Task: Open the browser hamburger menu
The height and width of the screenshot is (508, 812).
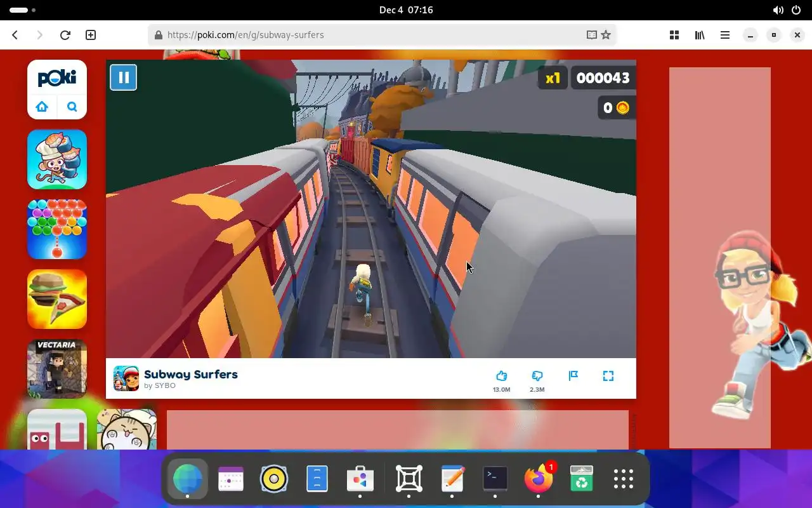Action: pyautogui.click(x=725, y=35)
